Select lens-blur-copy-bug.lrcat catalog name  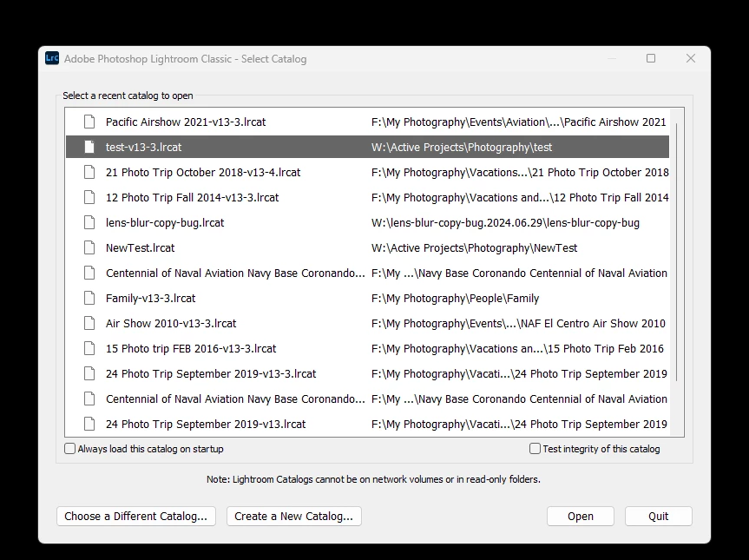tap(165, 222)
